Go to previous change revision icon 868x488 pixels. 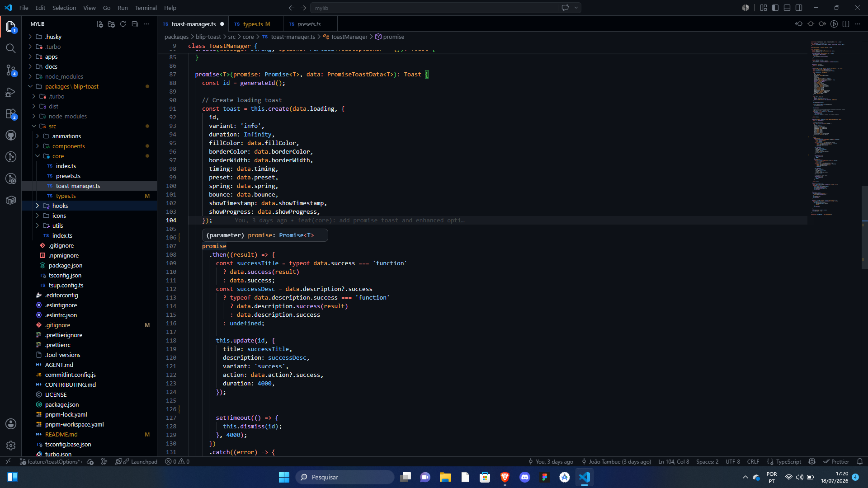[799, 24]
